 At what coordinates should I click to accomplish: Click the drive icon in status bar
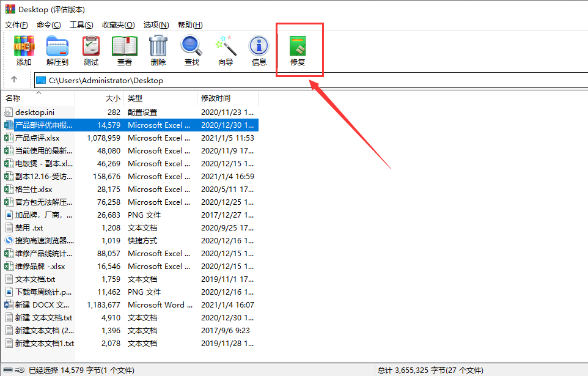[8, 370]
